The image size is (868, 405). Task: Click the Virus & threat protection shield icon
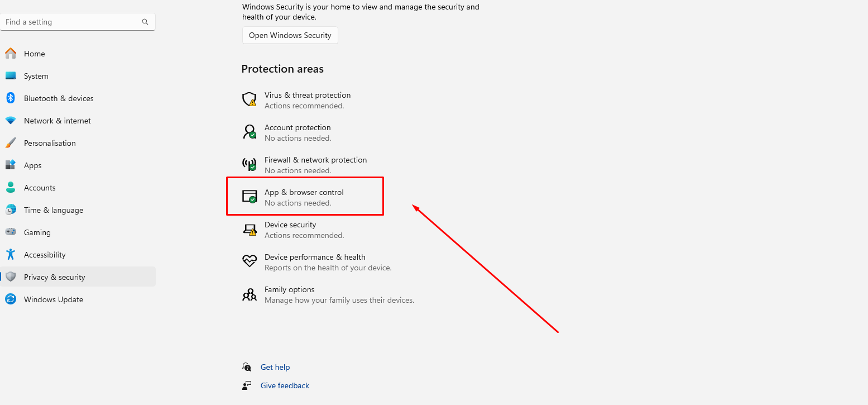tap(249, 99)
